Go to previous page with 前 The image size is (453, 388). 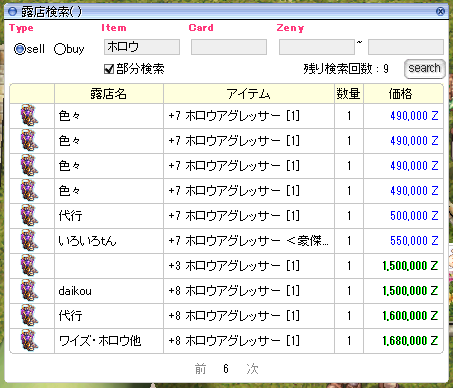[200, 369]
